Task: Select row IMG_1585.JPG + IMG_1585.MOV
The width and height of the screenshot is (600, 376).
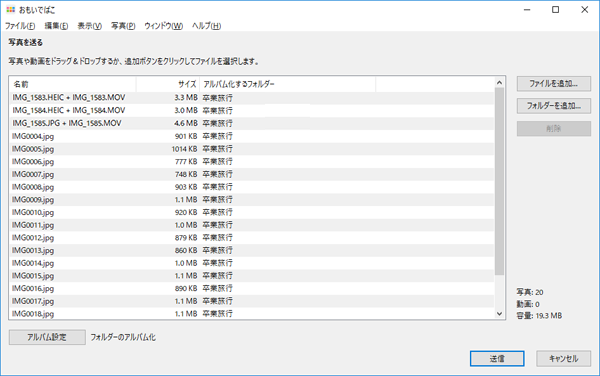Action: (x=252, y=123)
